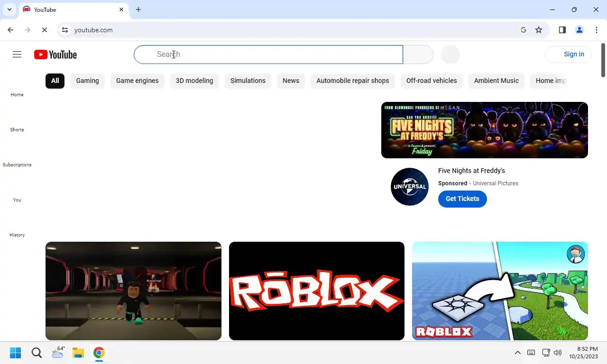View site information icon in address bar

65,30
